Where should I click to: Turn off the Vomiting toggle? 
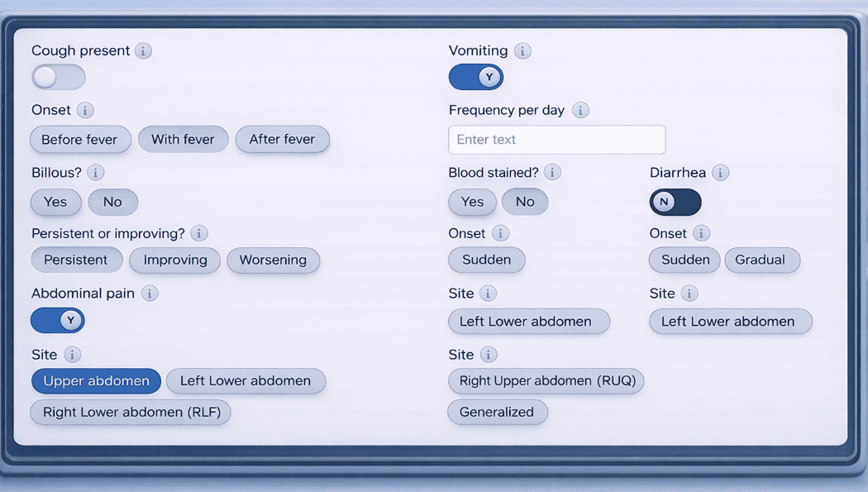click(476, 78)
